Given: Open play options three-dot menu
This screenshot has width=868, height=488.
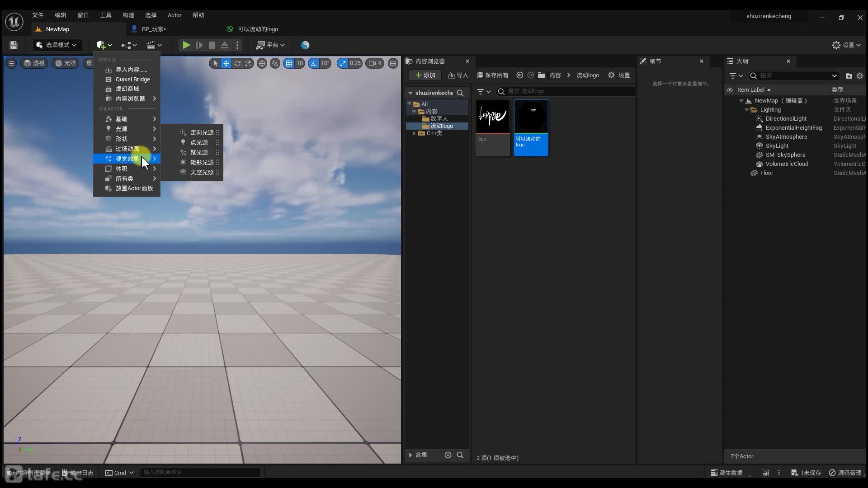Looking at the screenshot, I should [237, 45].
